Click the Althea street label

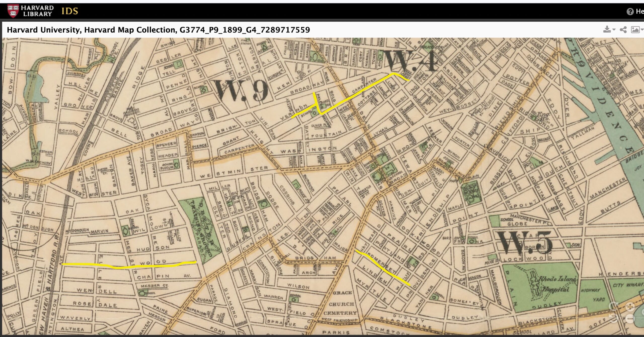click(x=72, y=329)
